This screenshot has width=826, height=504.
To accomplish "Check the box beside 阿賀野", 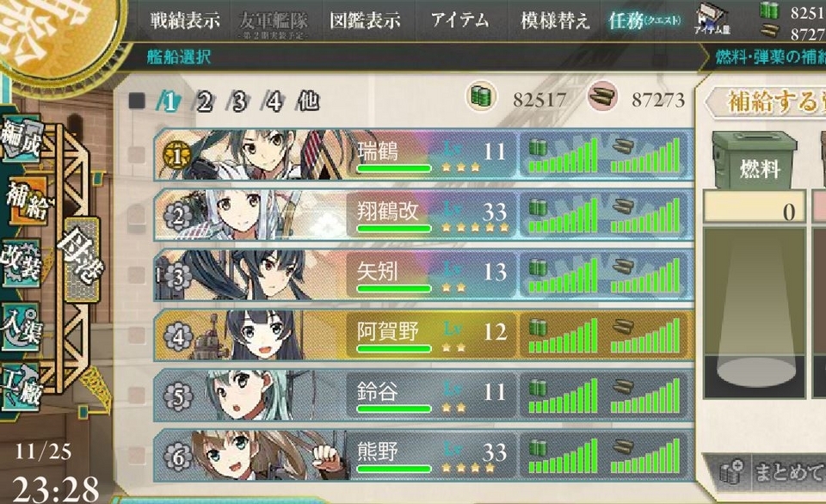I will 137,335.
